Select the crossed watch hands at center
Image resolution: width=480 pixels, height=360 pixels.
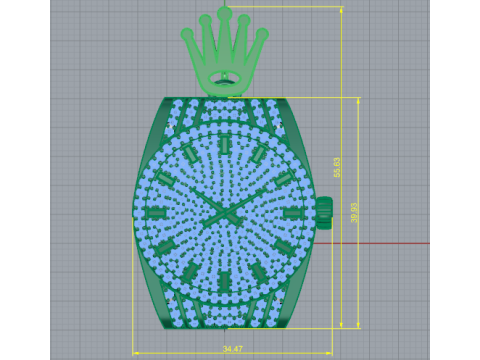pos(228,207)
